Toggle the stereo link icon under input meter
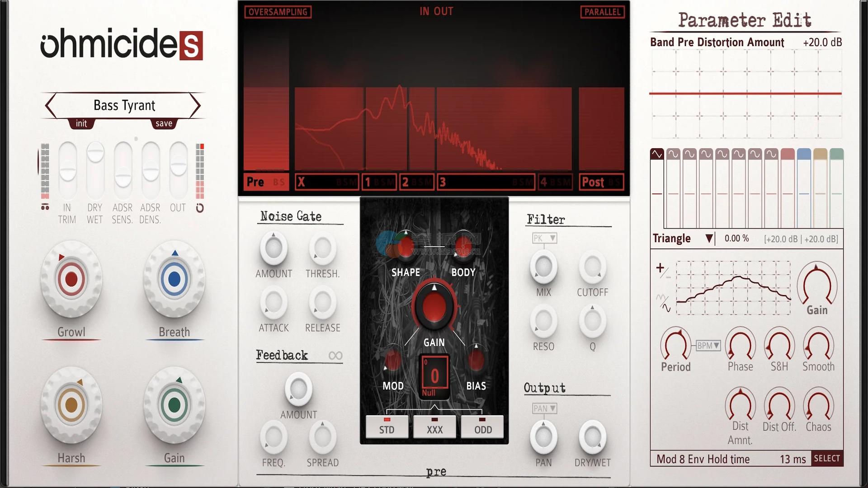Viewport: 868px width, 488px height. coord(45,207)
